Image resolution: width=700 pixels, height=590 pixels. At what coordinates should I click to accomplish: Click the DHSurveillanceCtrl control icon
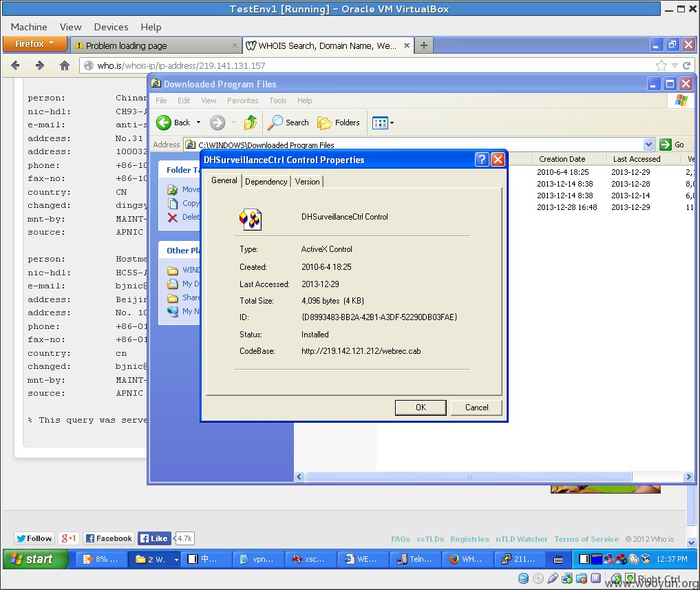(x=251, y=220)
